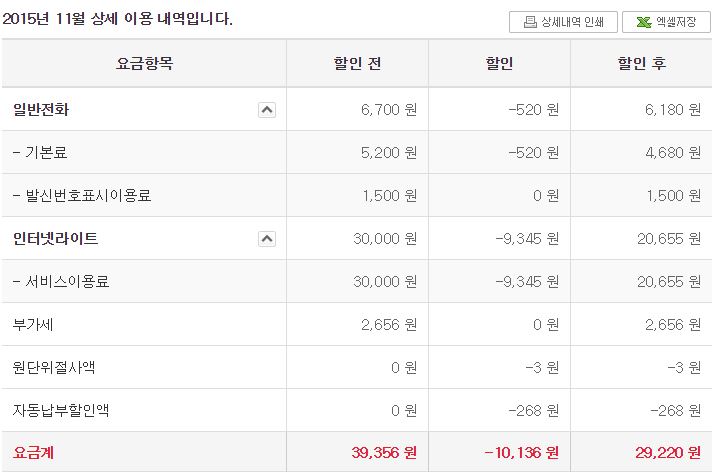Select the 인터넷라이트 row label
This screenshot has height=475, width=714.
[56, 239]
